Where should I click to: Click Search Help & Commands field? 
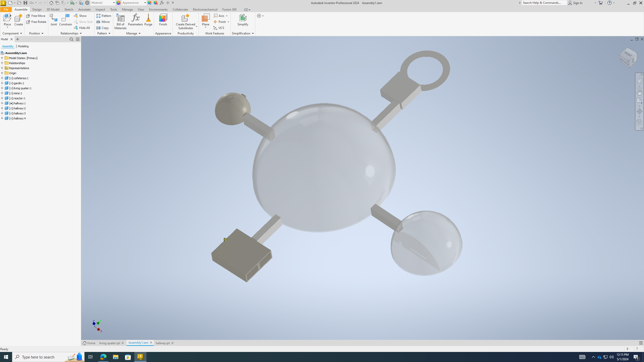544,3
